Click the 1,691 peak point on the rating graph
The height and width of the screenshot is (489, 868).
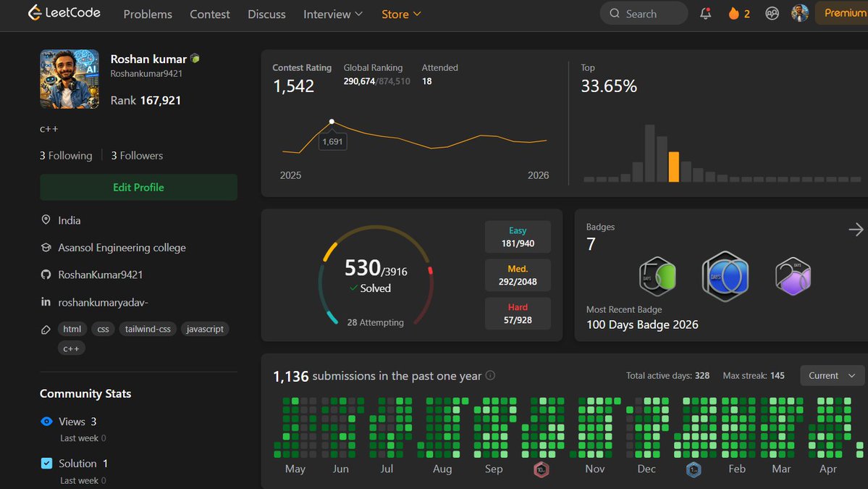[x=332, y=121]
